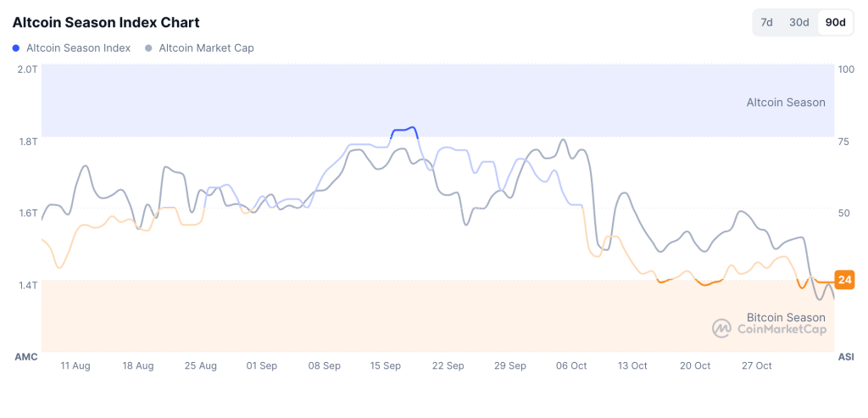
Task: Click the Bitcoin Season zone label
Action: tap(786, 317)
